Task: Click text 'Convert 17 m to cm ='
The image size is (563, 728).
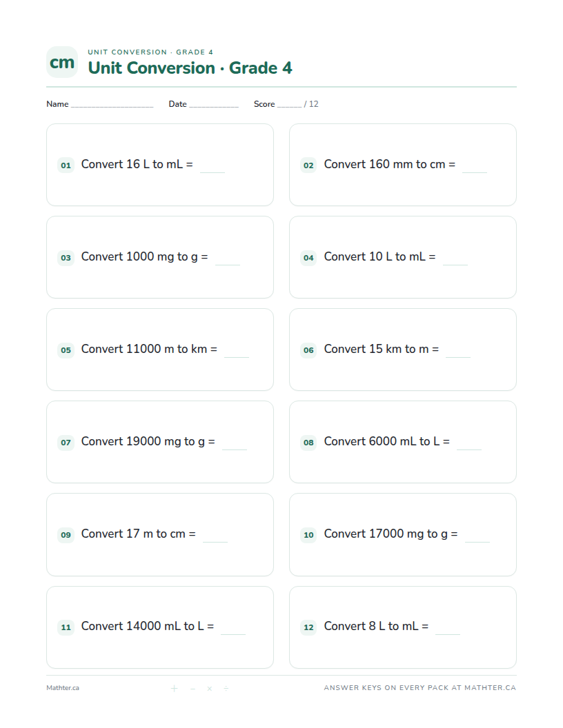Action: [x=139, y=534]
